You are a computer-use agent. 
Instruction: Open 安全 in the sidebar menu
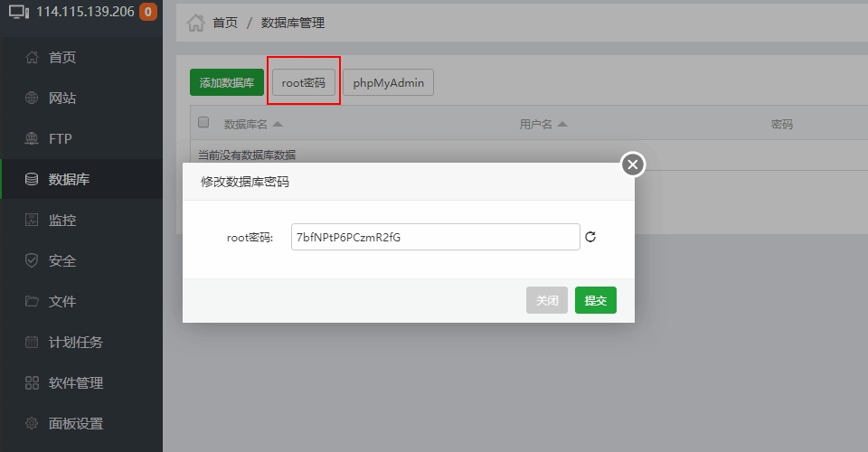81,260
